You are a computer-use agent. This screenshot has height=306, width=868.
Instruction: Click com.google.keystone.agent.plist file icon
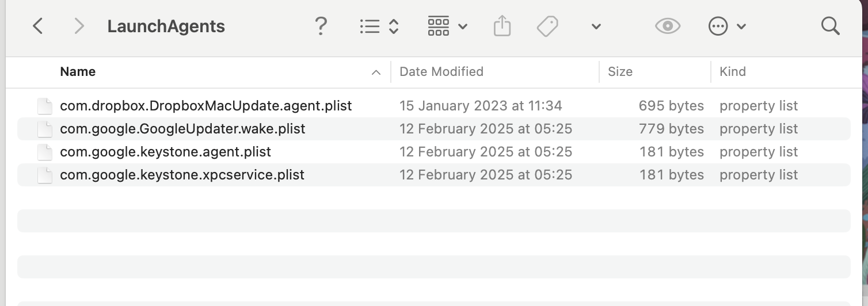(45, 152)
